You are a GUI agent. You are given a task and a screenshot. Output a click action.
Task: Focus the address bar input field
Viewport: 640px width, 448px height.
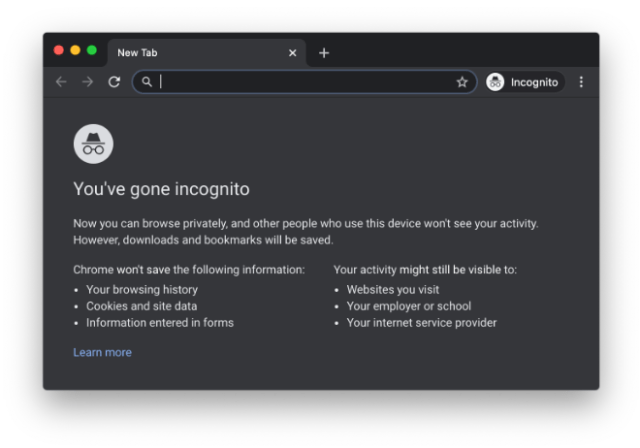click(x=304, y=82)
